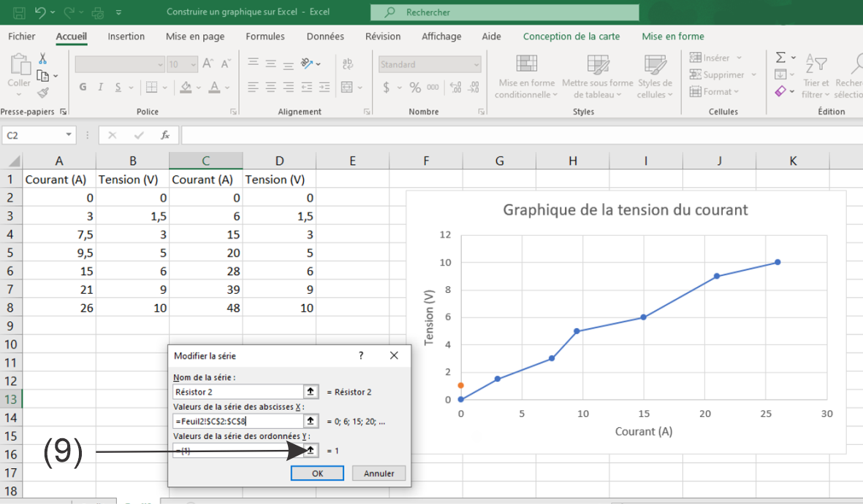Open the font size dropdown
The height and width of the screenshot is (504, 863).
pos(193,64)
